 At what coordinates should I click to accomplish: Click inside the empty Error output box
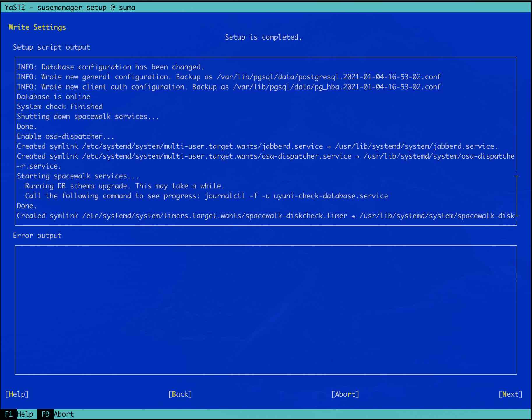(266, 310)
